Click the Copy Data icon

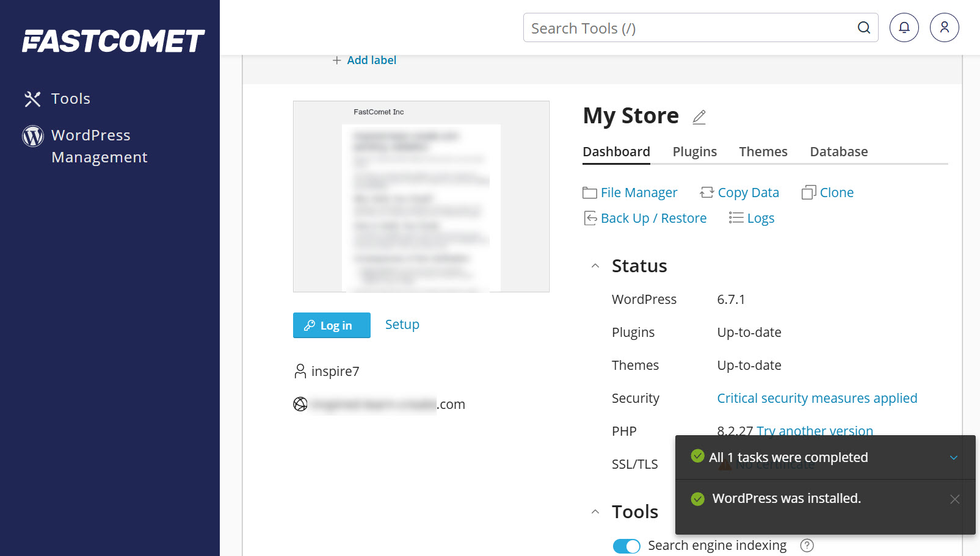coord(707,193)
